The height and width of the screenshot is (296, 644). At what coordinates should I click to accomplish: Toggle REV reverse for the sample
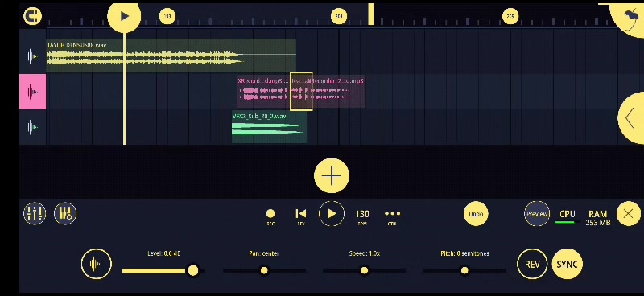(532, 264)
